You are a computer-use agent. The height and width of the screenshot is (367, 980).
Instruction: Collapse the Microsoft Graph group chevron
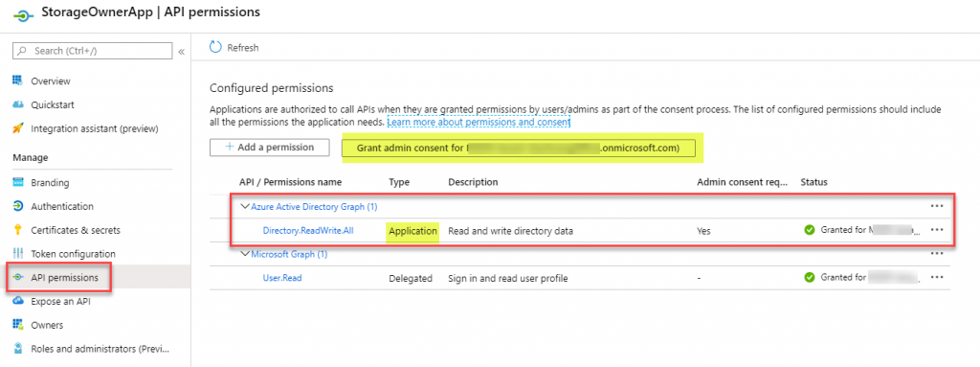click(245, 254)
